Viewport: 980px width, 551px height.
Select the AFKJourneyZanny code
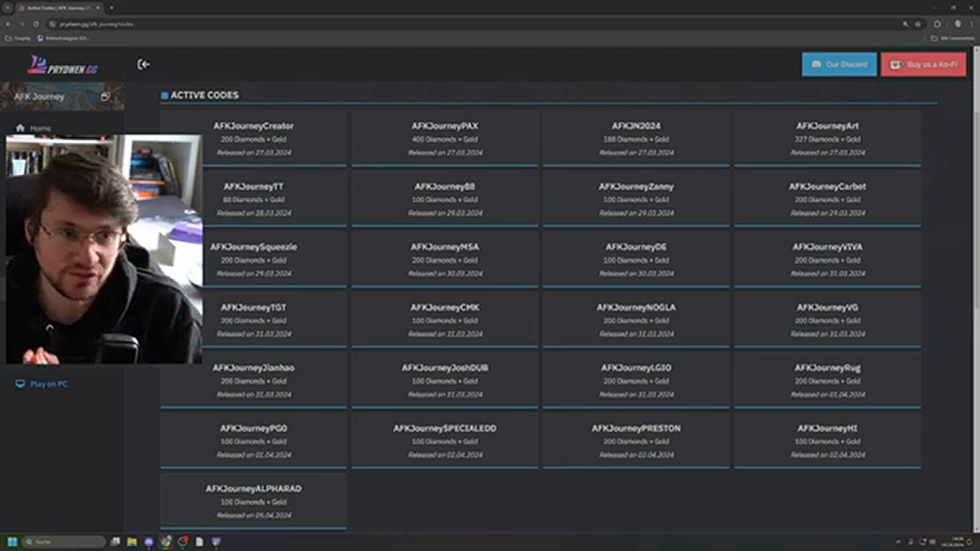[636, 199]
